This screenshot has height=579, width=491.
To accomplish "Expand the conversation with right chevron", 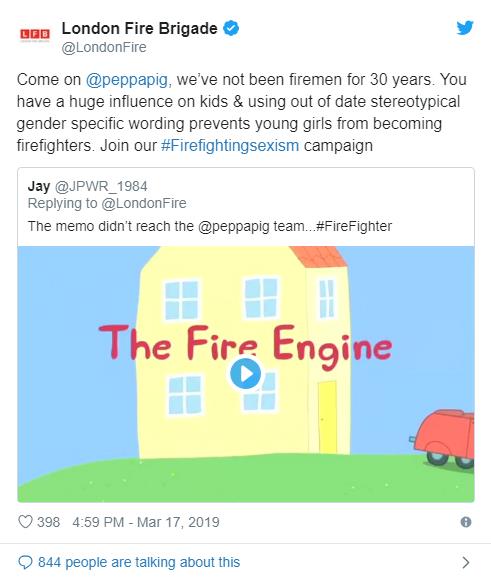I will (466, 562).
